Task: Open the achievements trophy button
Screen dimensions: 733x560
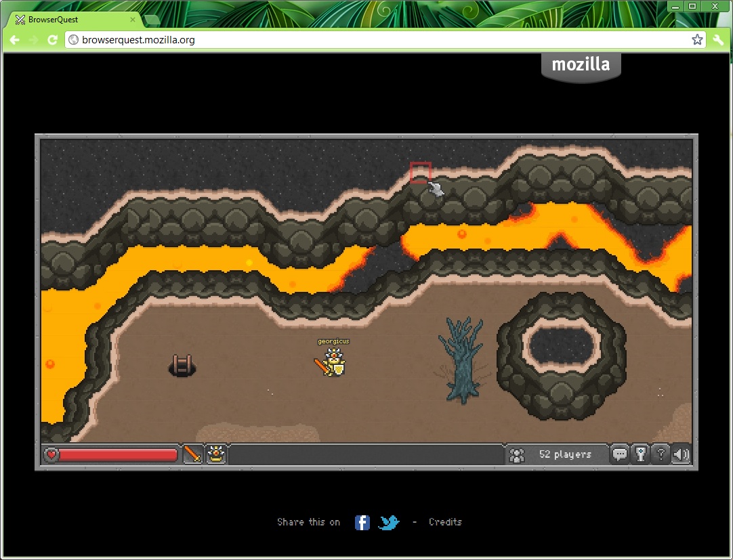Action: tap(641, 454)
